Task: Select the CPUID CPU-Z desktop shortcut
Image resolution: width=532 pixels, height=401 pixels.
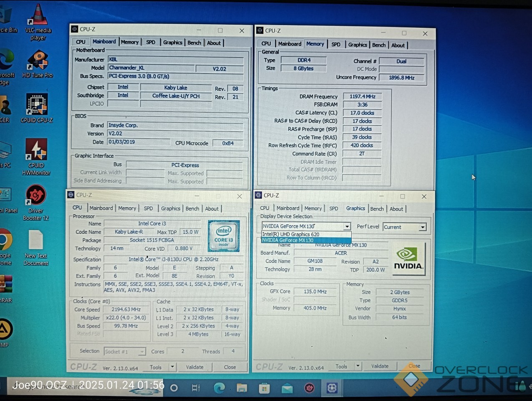Action: 37,108
